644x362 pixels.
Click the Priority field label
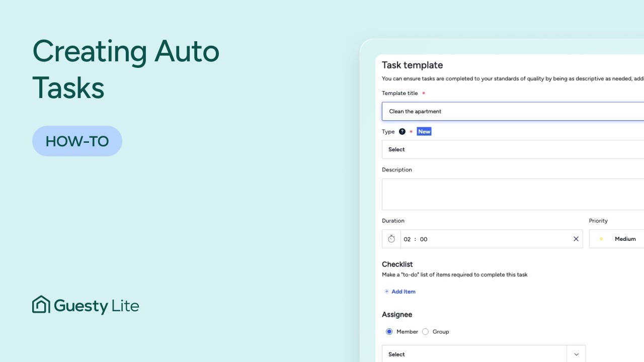tap(598, 221)
